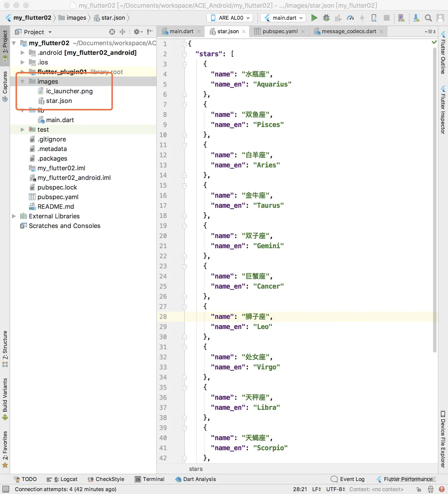Open the Event Log
Image resolution: width=448 pixels, height=494 pixels.
[348, 479]
